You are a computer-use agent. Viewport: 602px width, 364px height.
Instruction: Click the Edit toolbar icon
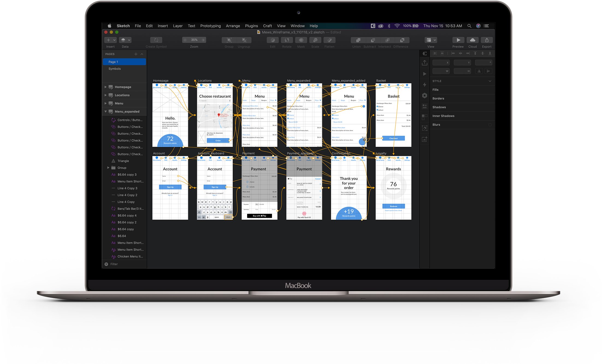click(273, 40)
